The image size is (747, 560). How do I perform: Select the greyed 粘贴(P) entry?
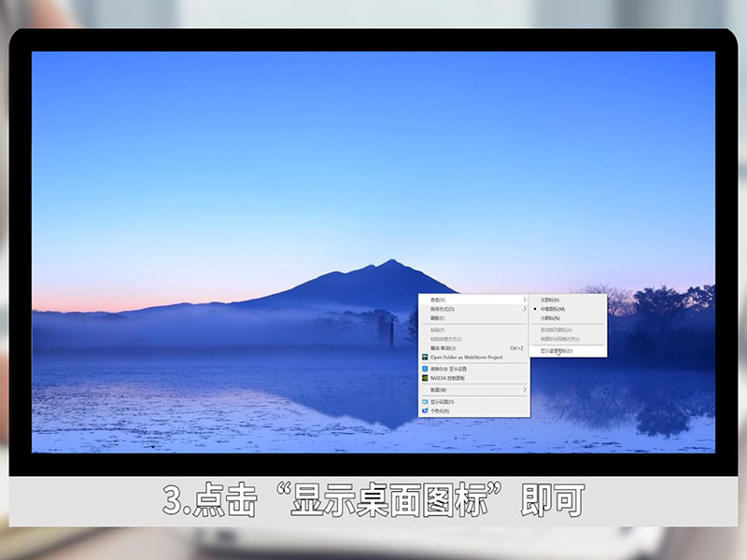474,330
